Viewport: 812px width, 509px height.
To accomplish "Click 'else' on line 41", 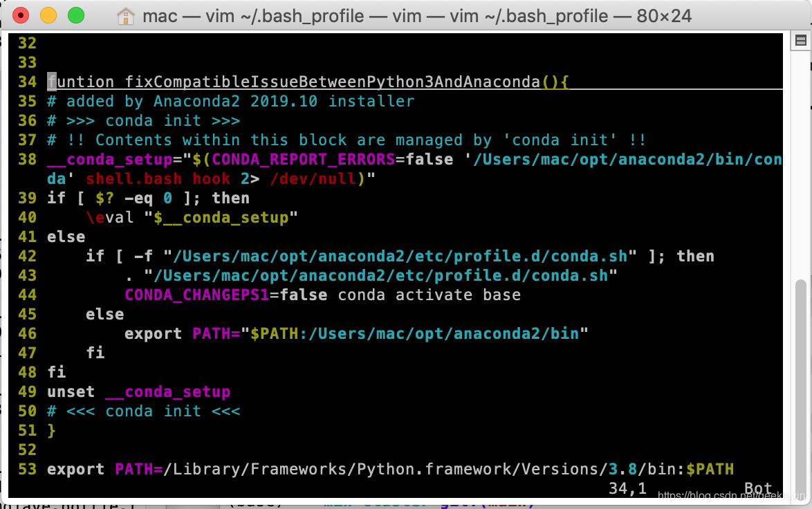I will 66,237.
